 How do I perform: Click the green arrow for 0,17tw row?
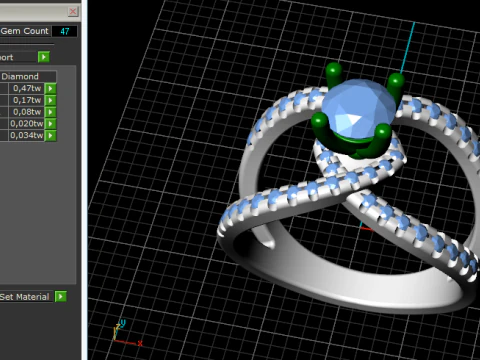51,100
